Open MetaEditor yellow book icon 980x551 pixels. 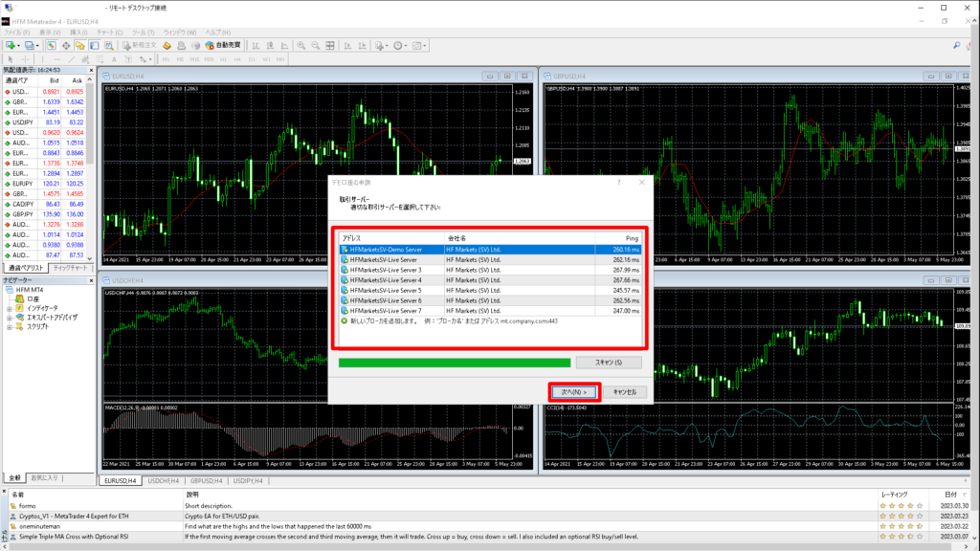[167, 46]
